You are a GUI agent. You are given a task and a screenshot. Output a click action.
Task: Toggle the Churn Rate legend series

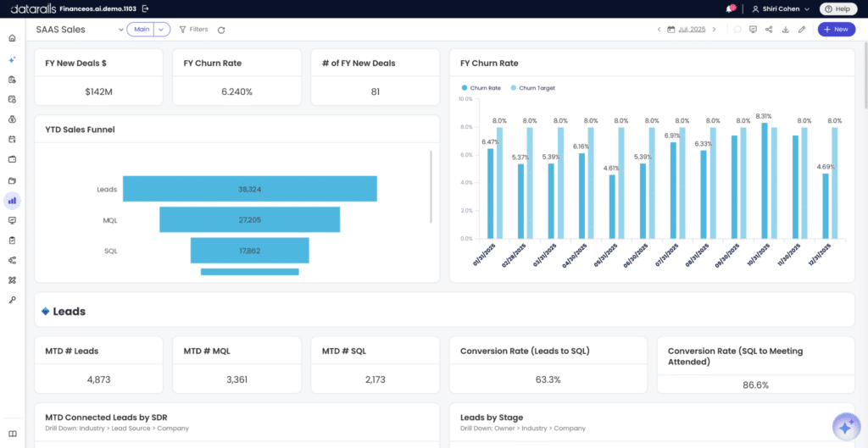point(481,88)
